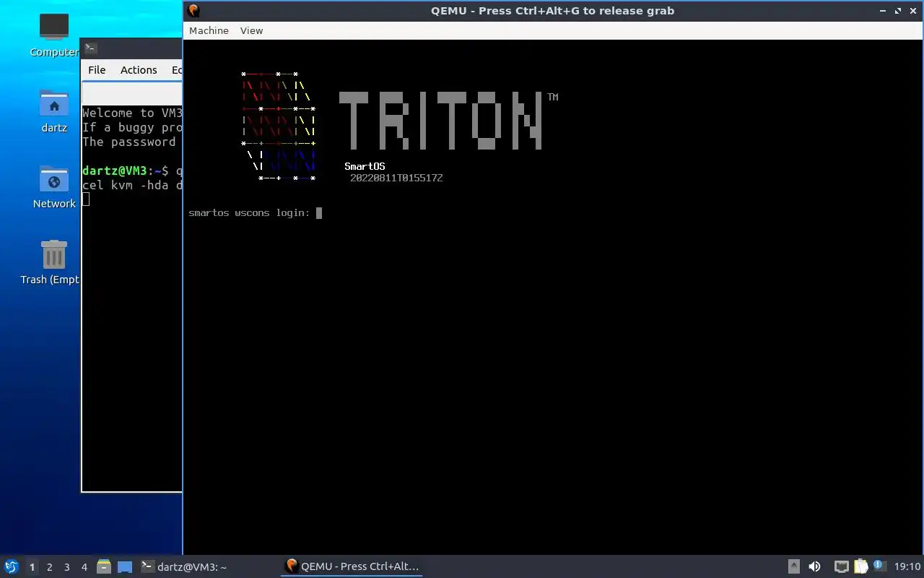The height and width of the screenshot is (578, 924).
Task: Click the terminal window's title bar icon
Action: [x=90, y=48]
